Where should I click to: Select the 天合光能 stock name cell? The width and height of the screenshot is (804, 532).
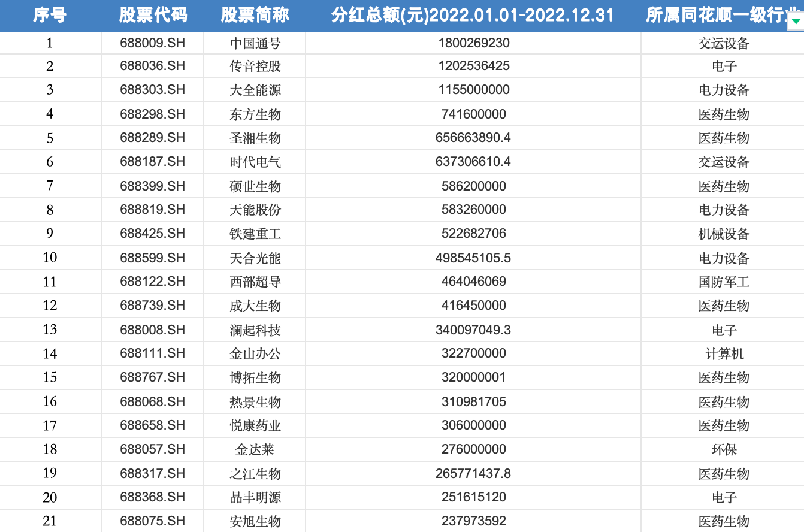255,258
